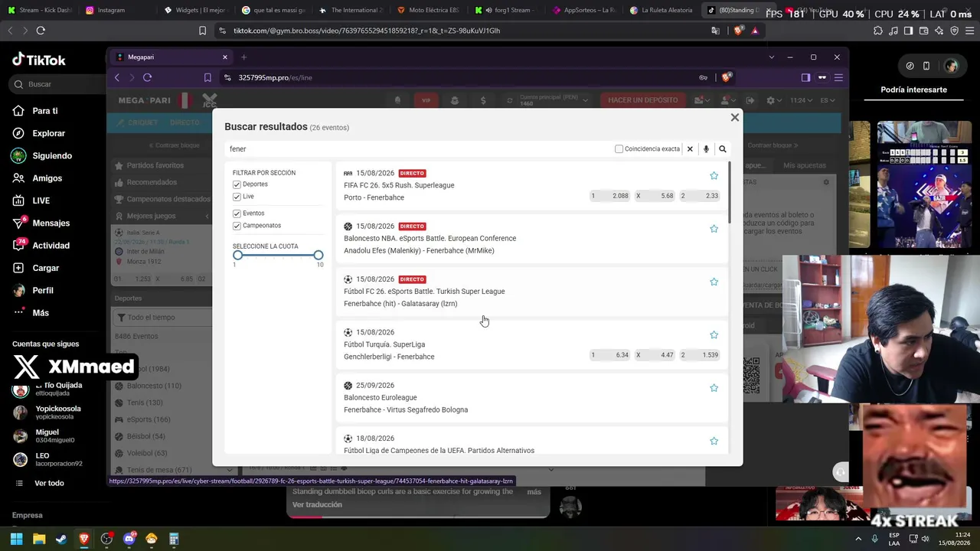Viewport: 980px width, 551px height.
Task: Run search with the magnifier icon
Action: click(722, 149)
